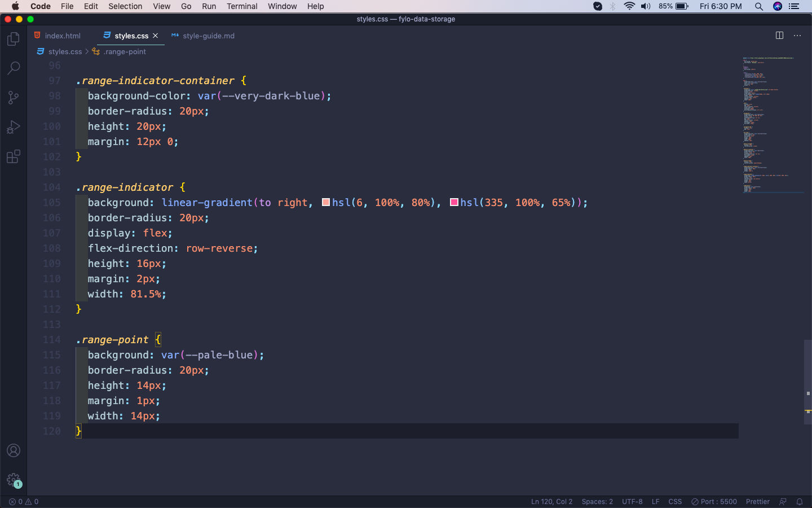Select CSS language mode

(675, 501)
